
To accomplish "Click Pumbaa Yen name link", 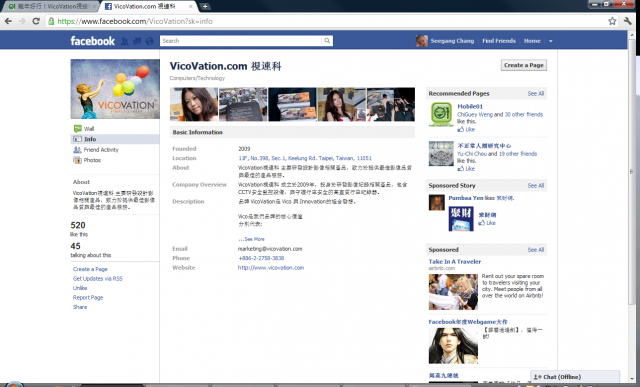I will click(466, 198).
